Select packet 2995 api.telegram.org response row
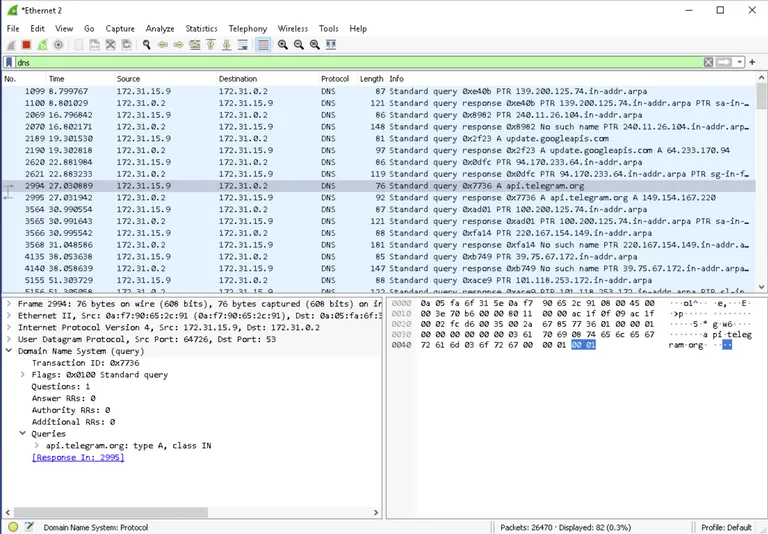Image resolution: width=768 pixels, height=534 pixels. click(x=379, y=197)
